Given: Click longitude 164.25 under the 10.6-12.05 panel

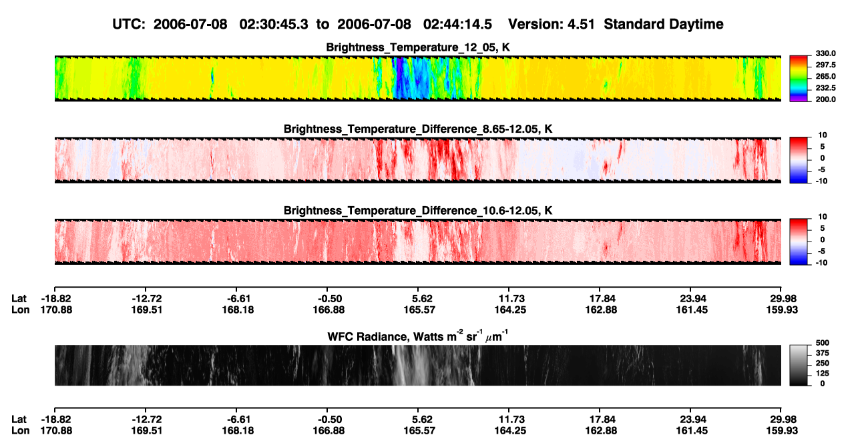Looking at the screenshot, I should click(511, 310).
